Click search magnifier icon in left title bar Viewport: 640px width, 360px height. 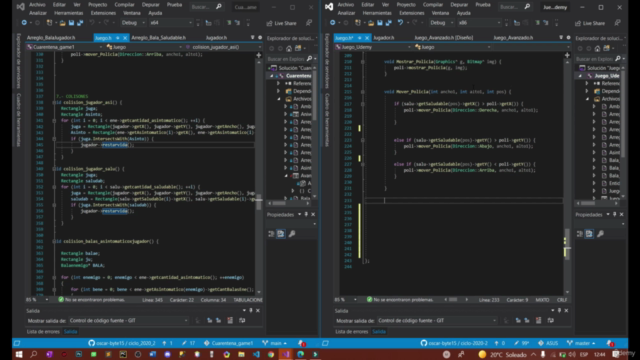click(x=219, y=7)
